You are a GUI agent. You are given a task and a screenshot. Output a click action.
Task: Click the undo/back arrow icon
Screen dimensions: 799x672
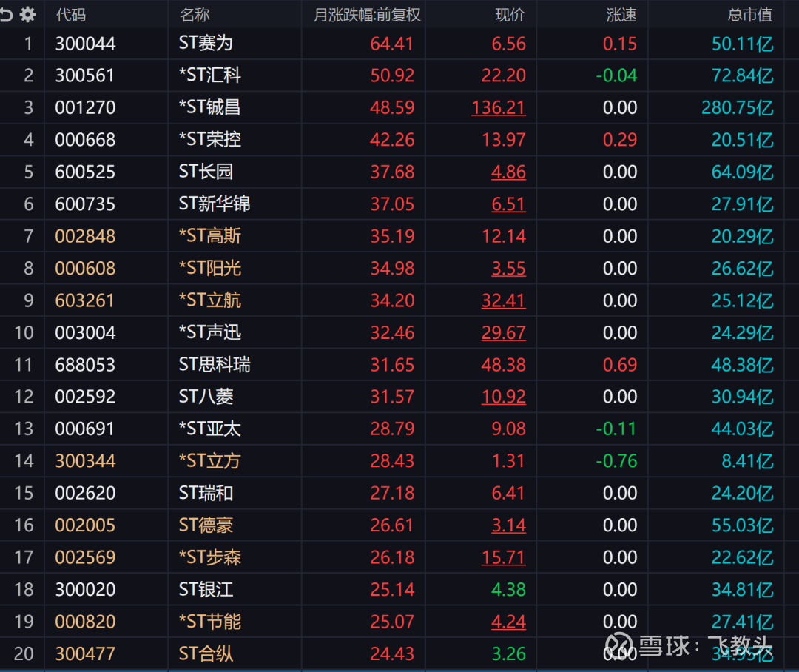point(7,14)
